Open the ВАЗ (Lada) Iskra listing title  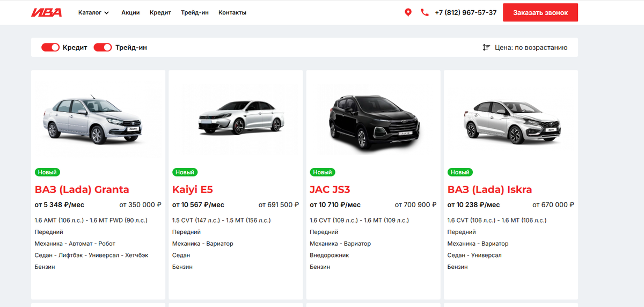coord(490,189)
